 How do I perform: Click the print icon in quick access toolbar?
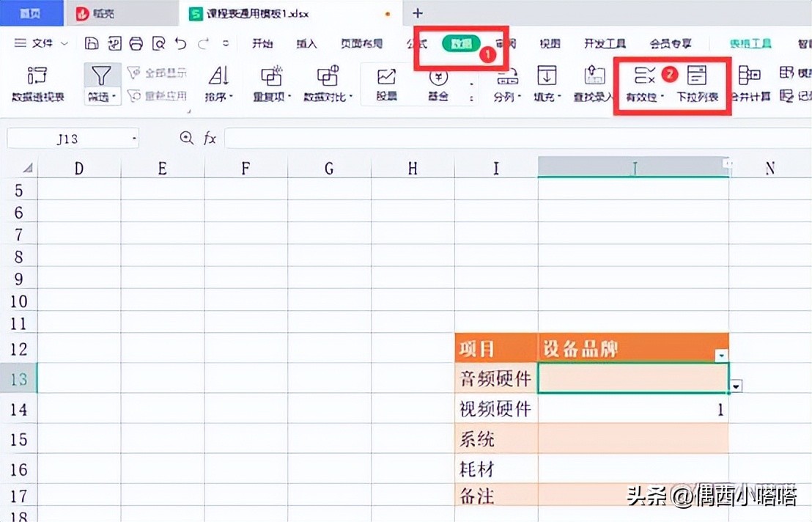coord(136,43)
